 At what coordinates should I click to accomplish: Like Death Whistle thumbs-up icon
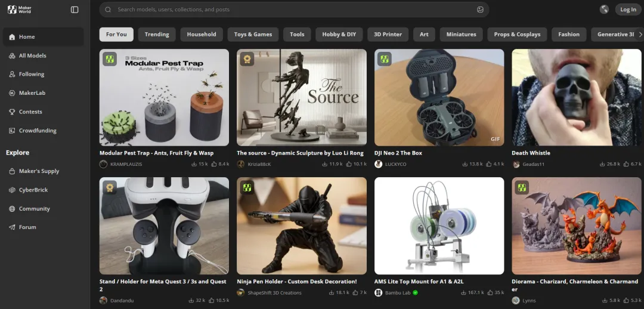pos(626,164)
